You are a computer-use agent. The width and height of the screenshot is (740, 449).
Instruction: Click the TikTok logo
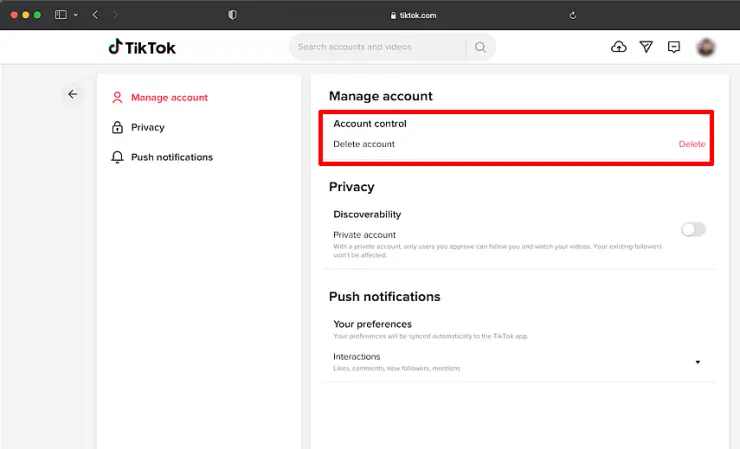(142, 47)
